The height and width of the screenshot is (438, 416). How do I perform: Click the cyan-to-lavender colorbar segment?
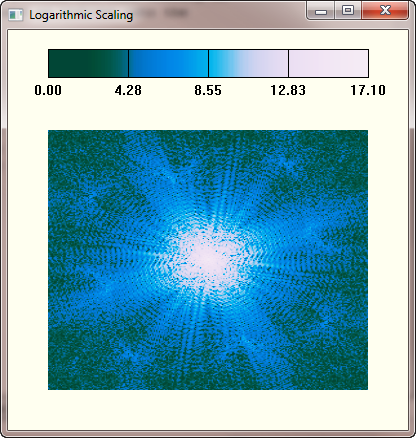(248, 63)
